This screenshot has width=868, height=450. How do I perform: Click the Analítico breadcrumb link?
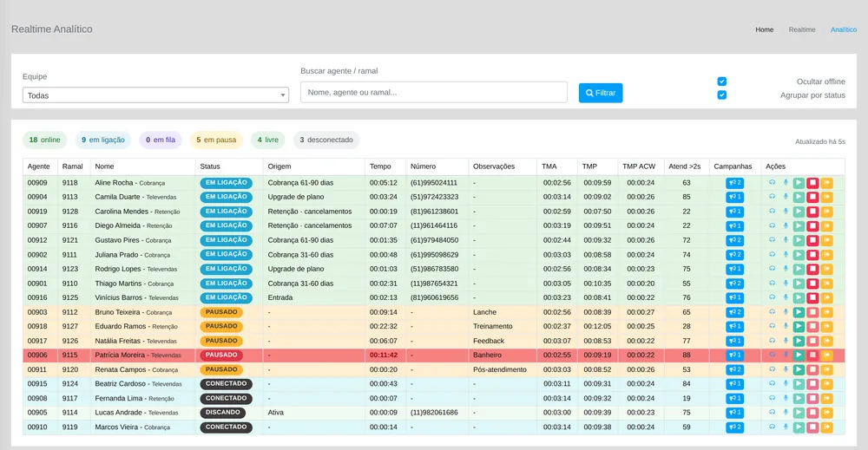843,29
